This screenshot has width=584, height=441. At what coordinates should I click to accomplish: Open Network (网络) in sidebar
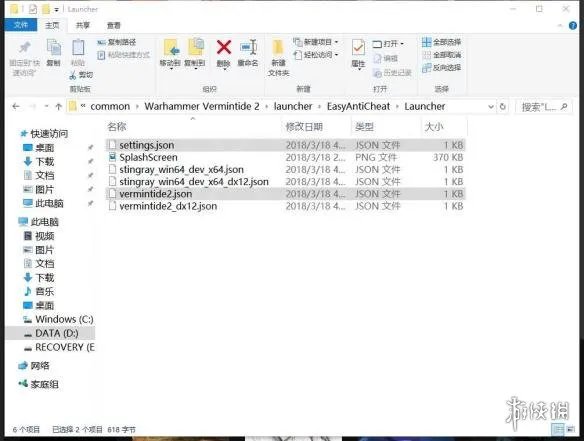coord(34,366)
